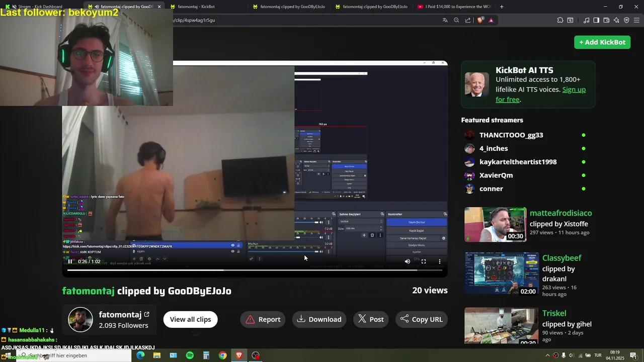Click the browser address bar
The height and width of the screenshot is (362, 644).
tap(302, 20)
